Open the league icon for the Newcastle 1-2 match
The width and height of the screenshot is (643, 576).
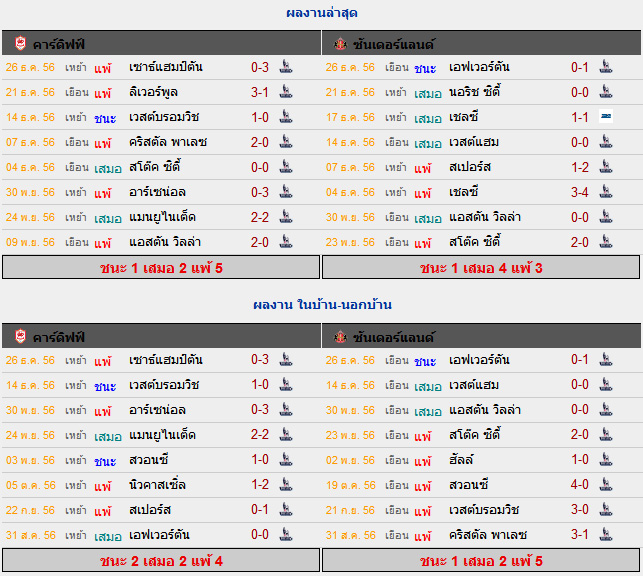pos(286,485)
